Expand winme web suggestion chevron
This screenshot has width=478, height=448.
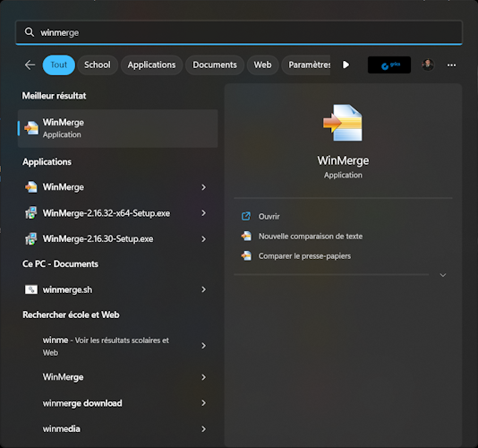coord(203,346)
